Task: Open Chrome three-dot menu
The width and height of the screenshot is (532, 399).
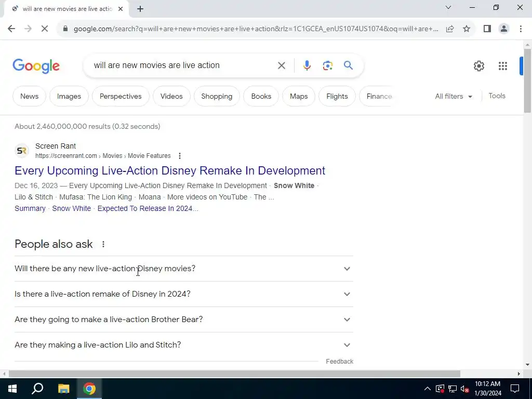Action: (521, 29)
